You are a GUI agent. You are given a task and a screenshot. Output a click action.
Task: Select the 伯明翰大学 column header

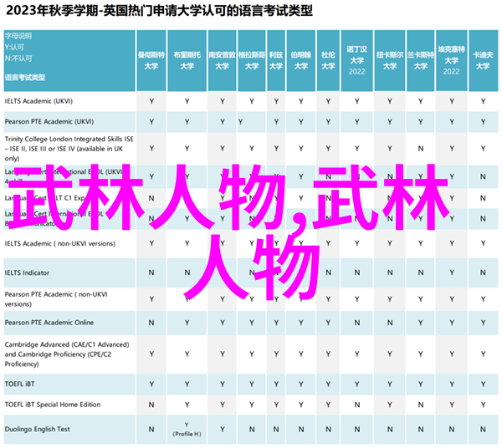301,60
